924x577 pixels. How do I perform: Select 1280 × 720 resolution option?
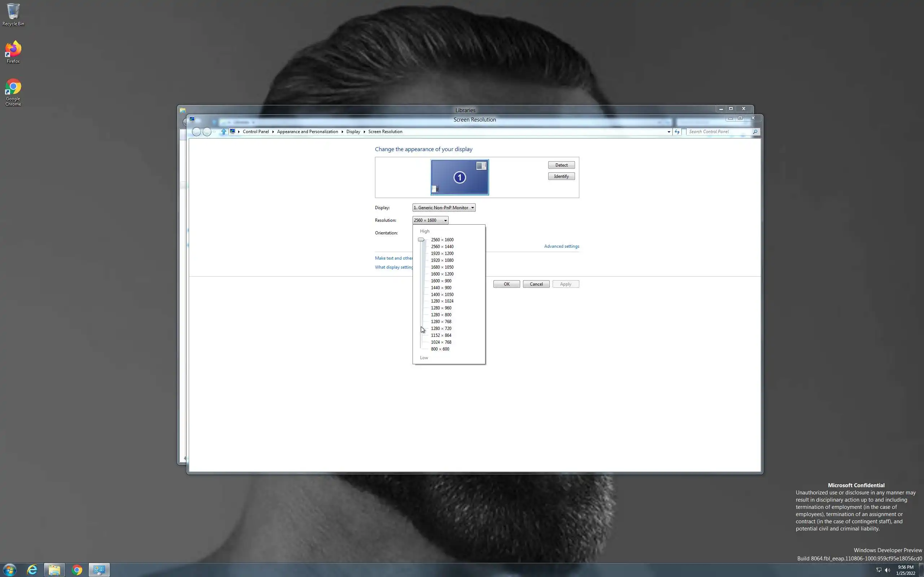[x=441, y=329]
